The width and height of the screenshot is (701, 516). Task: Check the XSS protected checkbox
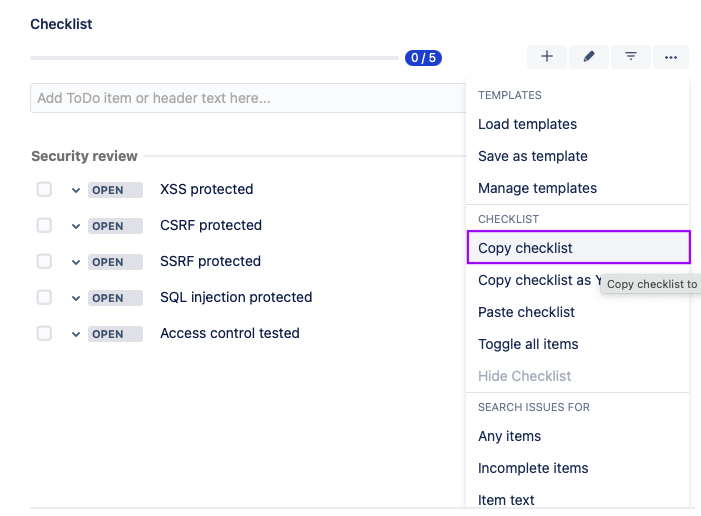[44, 189]
